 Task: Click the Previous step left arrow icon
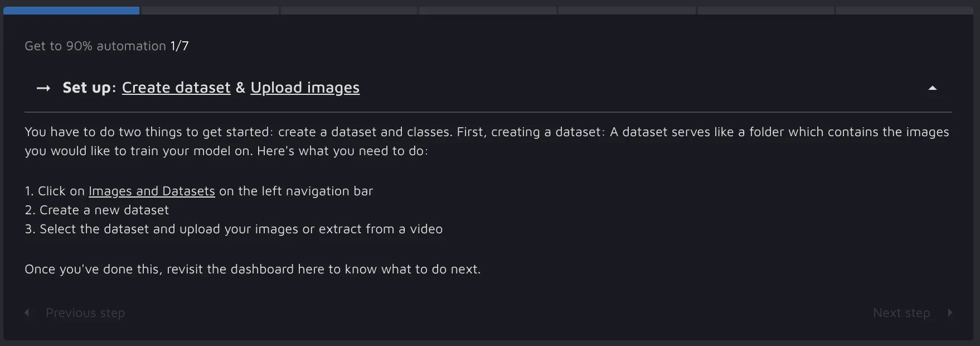click(27, 313)
